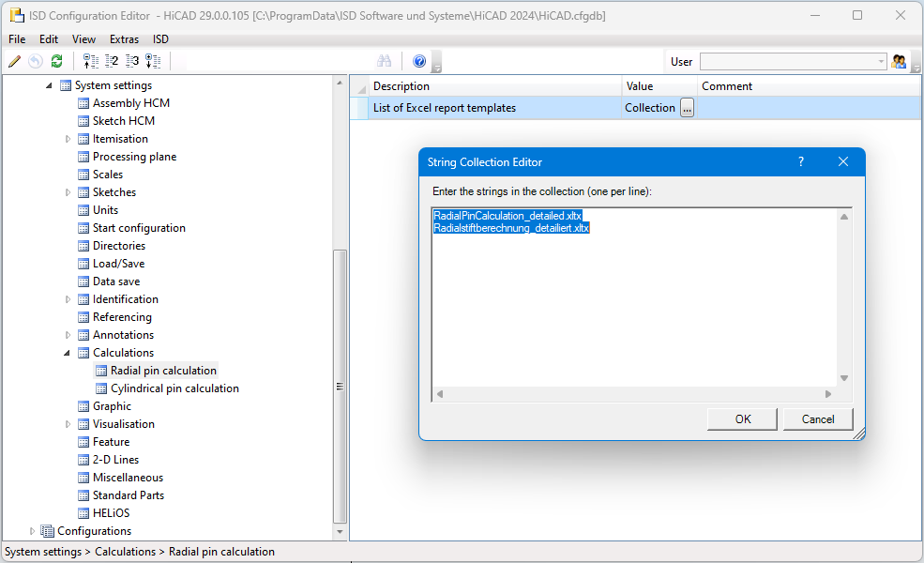The height and width of the screenshot is (563, 924).
Task: Click the Comment column header
Action: (810, 86)
